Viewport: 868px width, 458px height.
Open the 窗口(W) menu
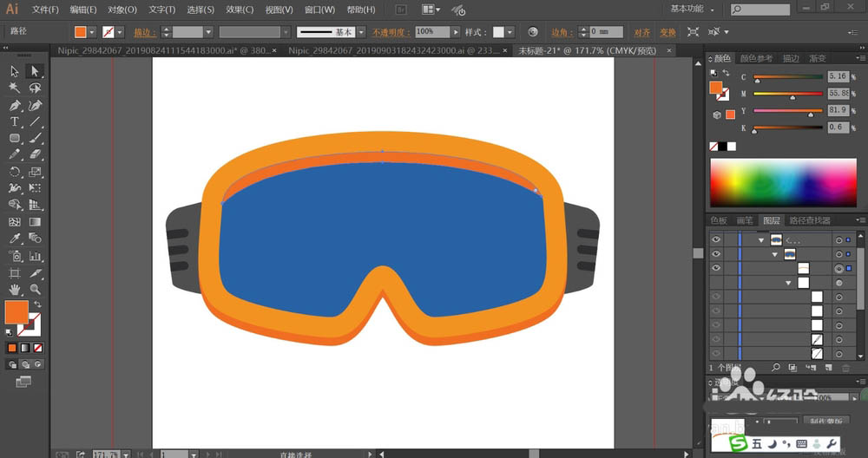point(320,10)
